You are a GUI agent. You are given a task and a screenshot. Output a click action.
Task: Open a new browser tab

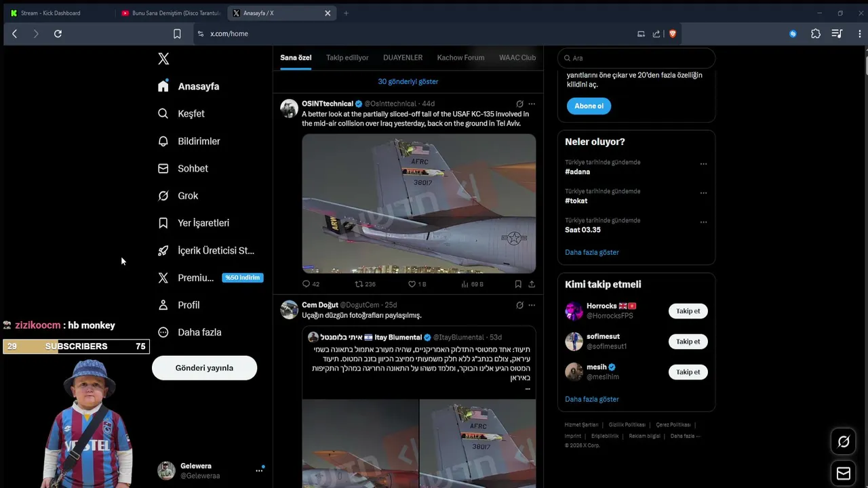tap(346, 13)
